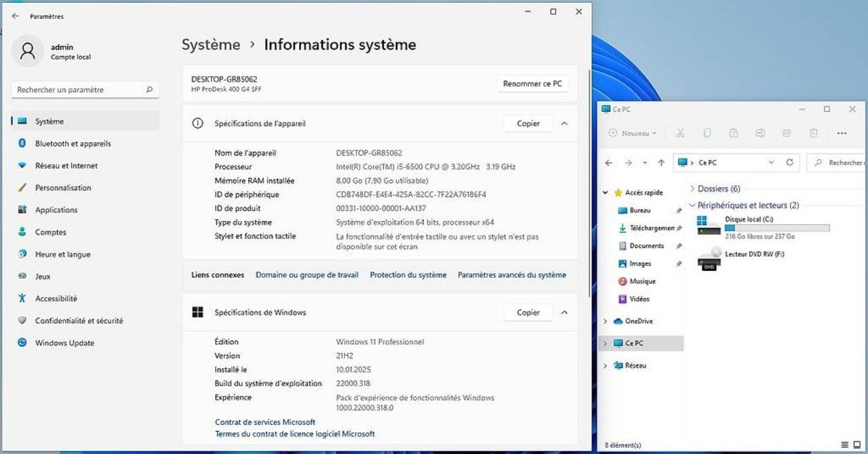Screen dimensions: 868x454
Task: Click Copier for Spécifications de Windows
Action: coord(528,312)
